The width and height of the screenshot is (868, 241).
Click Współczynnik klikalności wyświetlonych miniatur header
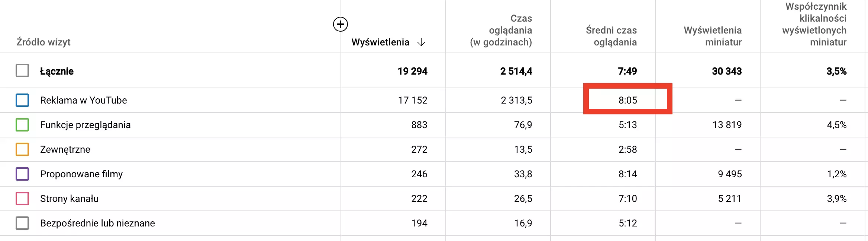tap(814, 24)
